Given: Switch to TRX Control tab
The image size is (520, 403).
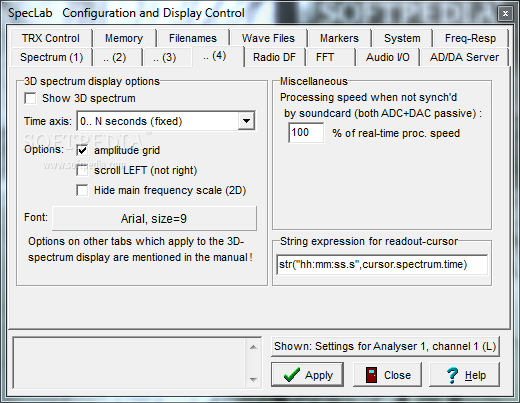Looking at the screenshot, I should tap(51, 38).
